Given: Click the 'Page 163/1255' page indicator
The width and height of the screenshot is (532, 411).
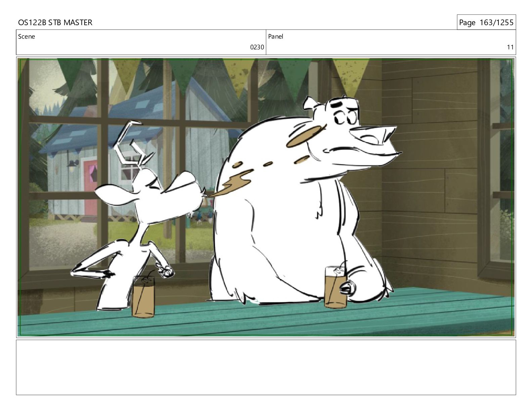Looking at the screenshot, I should tap(486, 22).
